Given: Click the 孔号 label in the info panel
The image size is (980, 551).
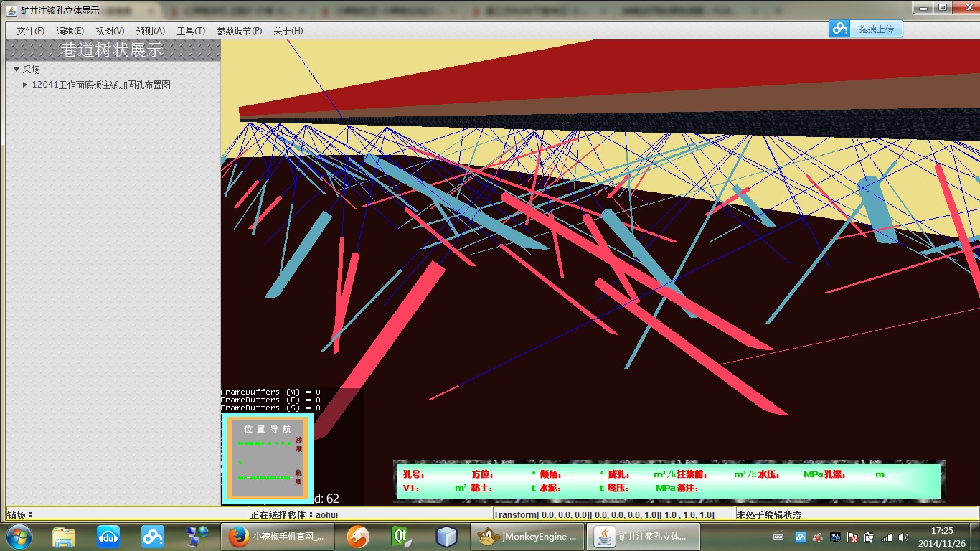Looking at the screenshot, I should tap(413, 474).
